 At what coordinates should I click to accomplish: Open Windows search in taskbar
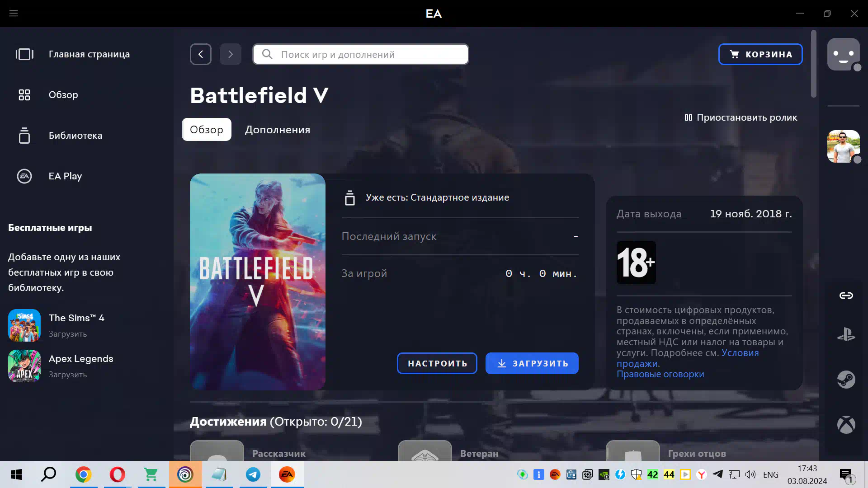[49, 474]
